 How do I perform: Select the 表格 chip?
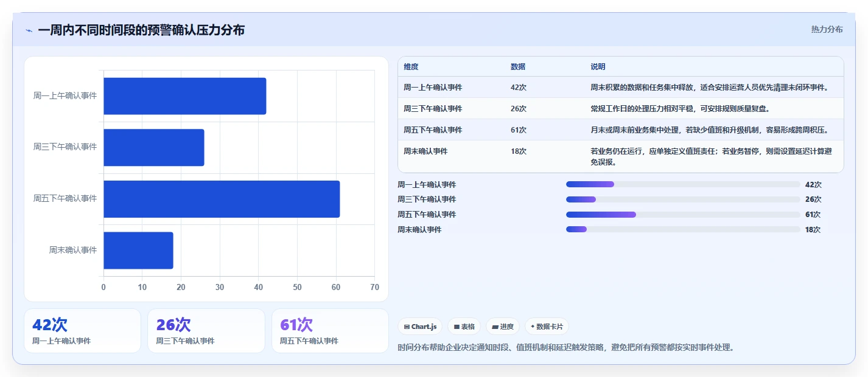[x=464, y=327]
